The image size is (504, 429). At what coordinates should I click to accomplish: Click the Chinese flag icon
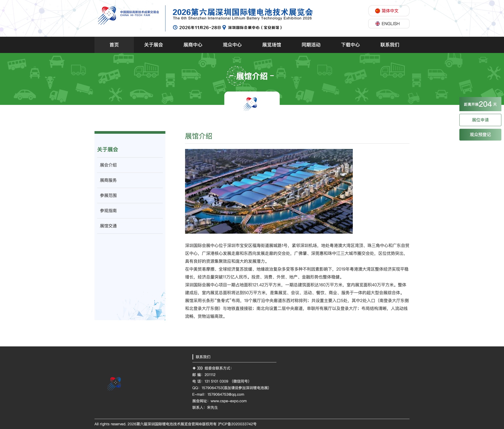click(x=377, y=11)
